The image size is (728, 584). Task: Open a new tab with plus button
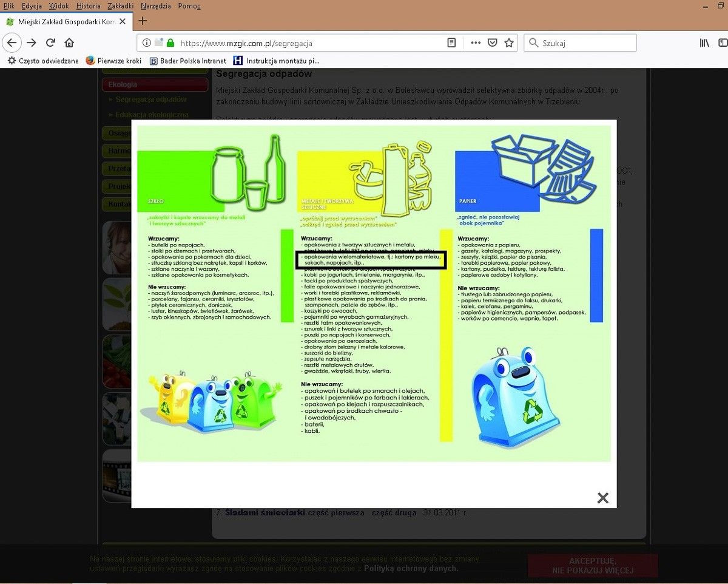(x=143, y=21)
